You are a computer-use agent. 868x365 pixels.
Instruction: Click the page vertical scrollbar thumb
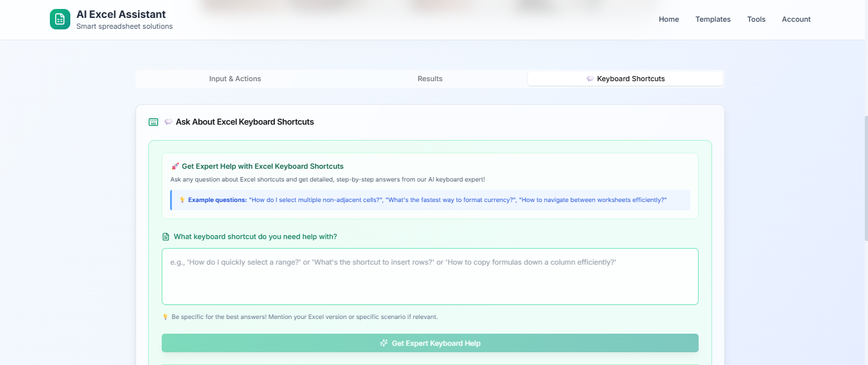(865, 178)
